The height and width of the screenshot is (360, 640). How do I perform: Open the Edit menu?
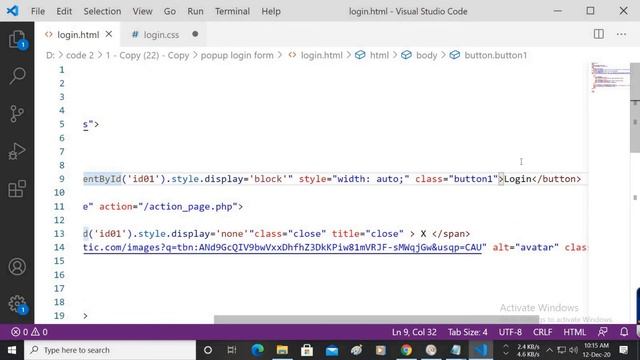(64, 11)
